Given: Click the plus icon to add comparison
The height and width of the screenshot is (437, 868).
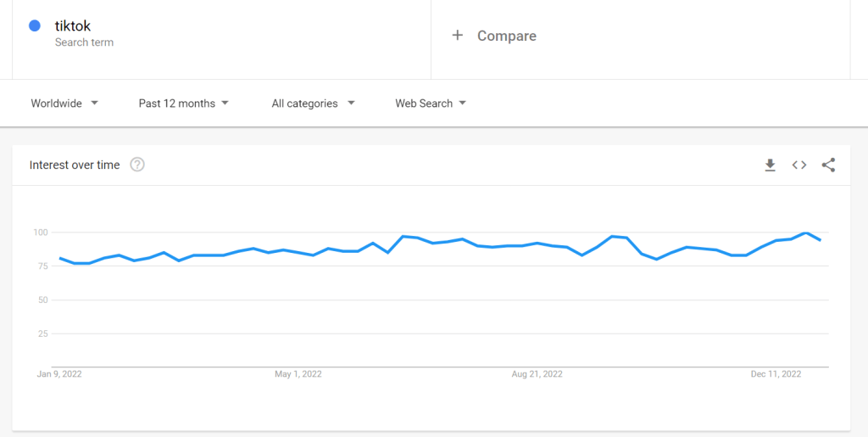Looking at the screenshot, I should (x=458, y=36).
